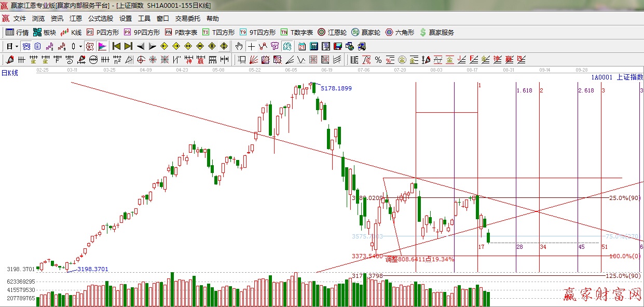
Task: Toggle the pressed 线 overlay button
Action: coord(26,46)
